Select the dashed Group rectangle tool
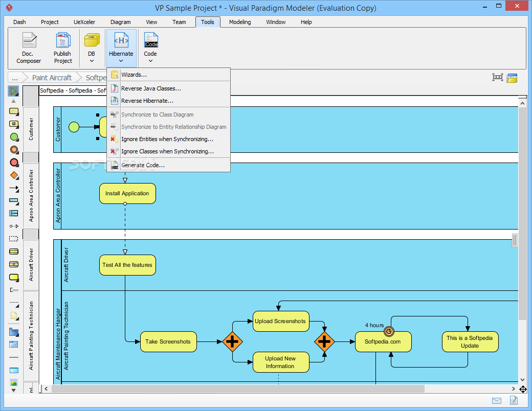 [14, 239]
